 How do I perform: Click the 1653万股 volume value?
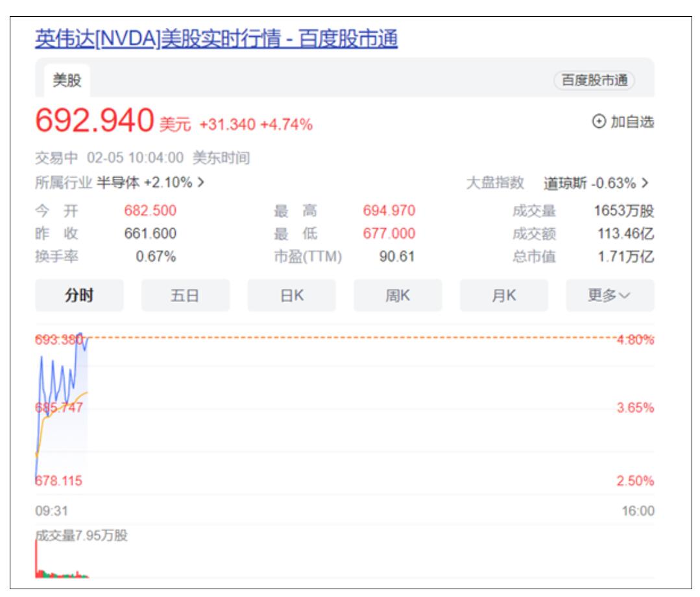coord(624,211)
